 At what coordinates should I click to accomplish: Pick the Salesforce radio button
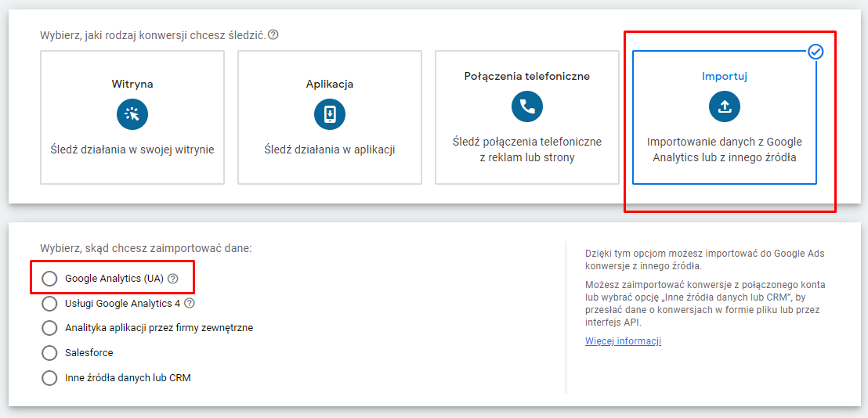coord(50,353)
